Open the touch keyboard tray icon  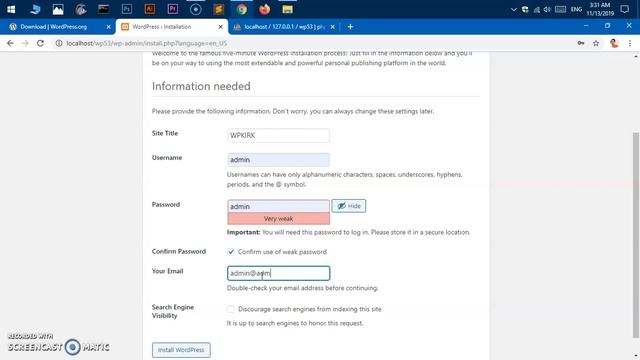560,9
